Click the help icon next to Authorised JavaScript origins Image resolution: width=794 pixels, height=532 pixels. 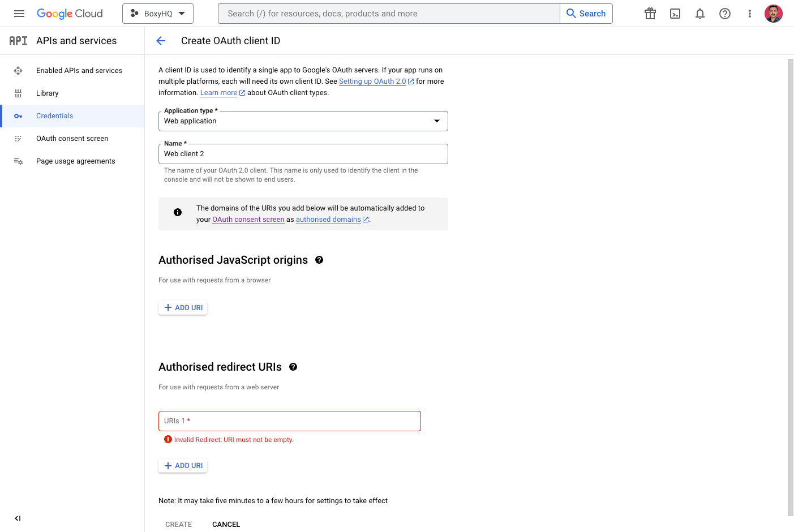coord(319,260)
